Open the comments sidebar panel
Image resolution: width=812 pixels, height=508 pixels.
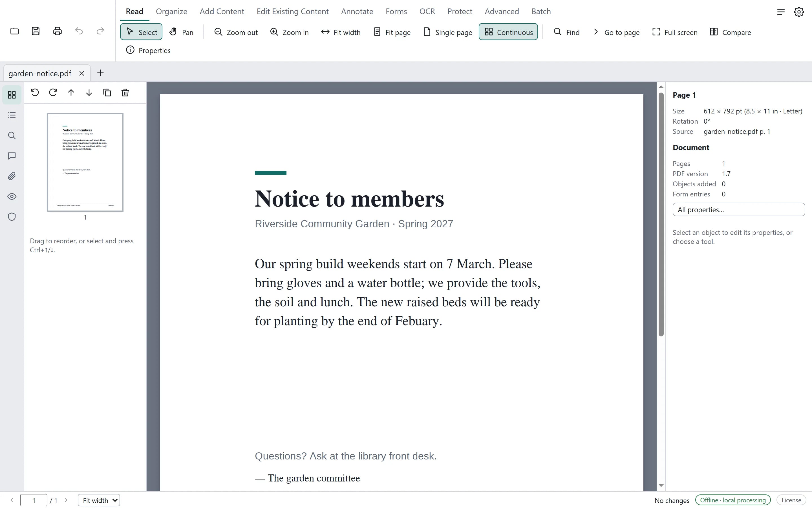click(x=12, y=156)
